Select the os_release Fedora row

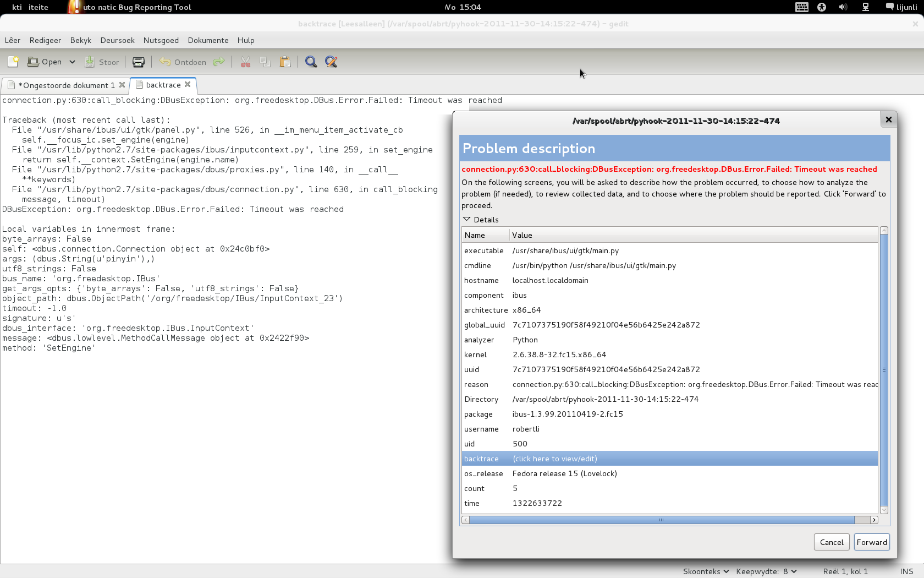669,473
